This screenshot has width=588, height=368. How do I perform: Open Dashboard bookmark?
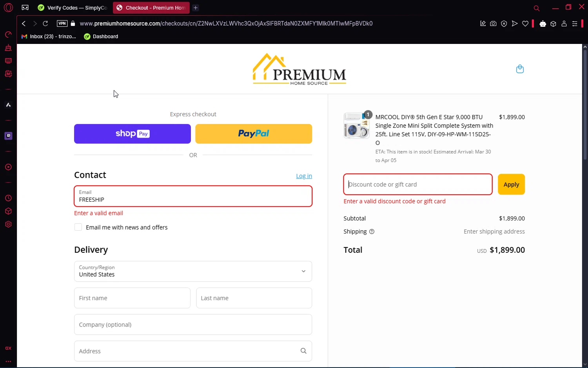tap(101, 36)
